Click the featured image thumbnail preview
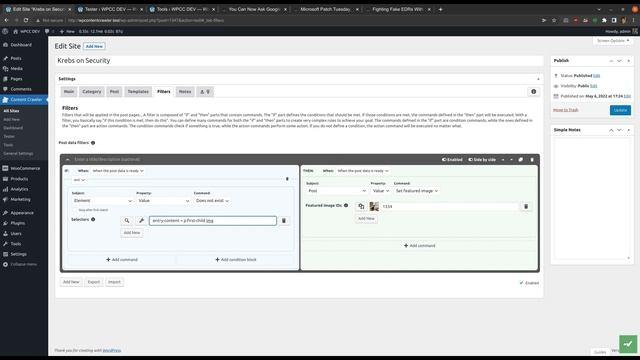This screenshot has height=360, width=640. click(374, 207)
